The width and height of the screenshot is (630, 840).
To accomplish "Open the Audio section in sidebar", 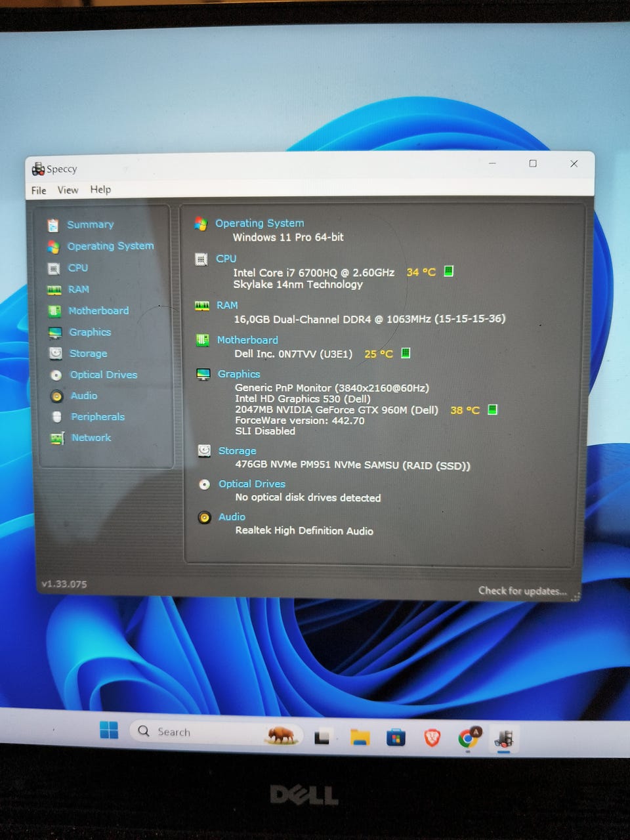I will coord(84,396).
